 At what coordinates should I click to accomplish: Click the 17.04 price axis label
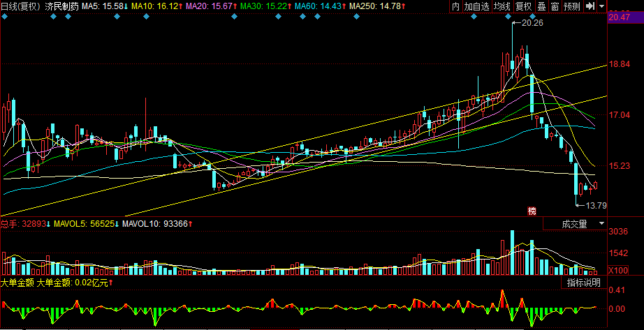(620, 115)
